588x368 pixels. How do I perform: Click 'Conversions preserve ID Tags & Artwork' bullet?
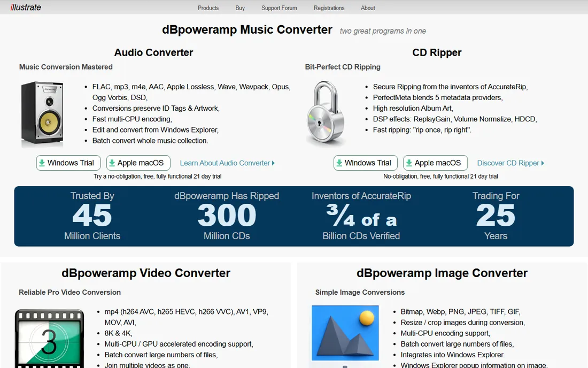click(x=156, y=109)
